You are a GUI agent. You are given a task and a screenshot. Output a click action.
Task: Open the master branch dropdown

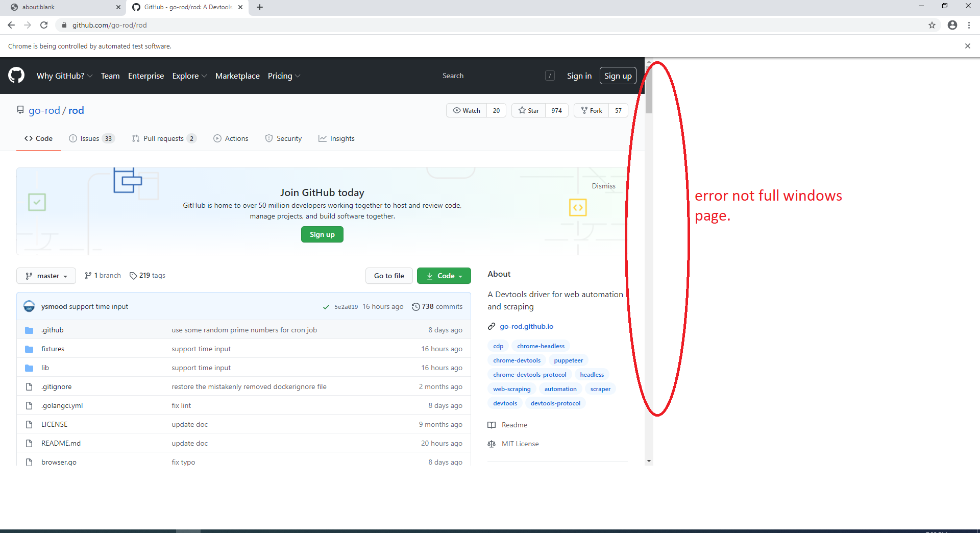pos(46,276)
